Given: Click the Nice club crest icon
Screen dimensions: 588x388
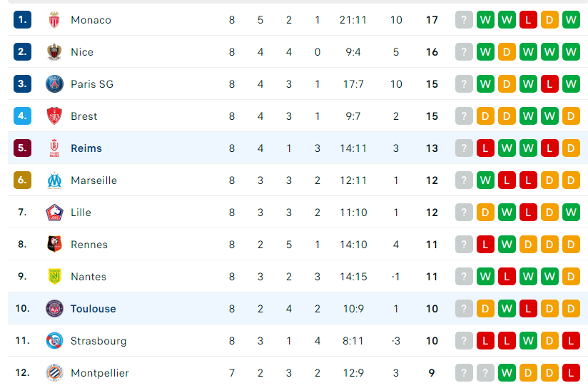Looking at the screenshot, I should [54, 52].
